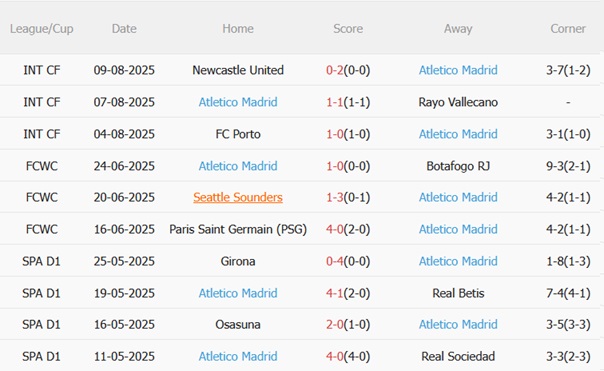This screenshot has width=604, height=371.
Task: Open Atletico Madrid away link versus FC Porto
Action: (458, 134)
